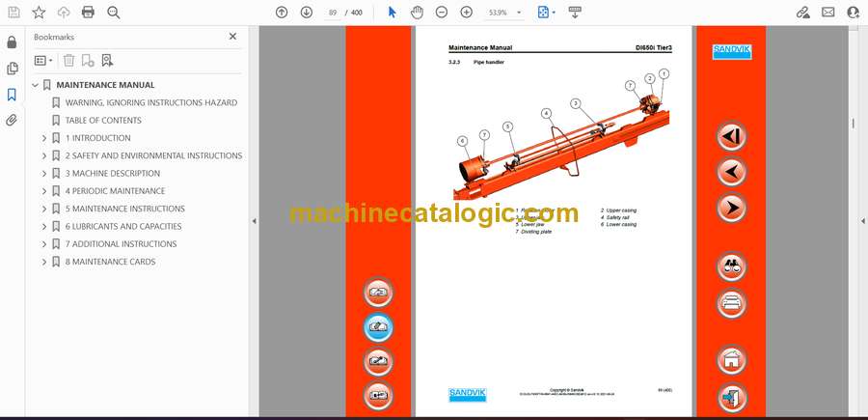Click the previous page round arrow button
The height and width of the screenshot is (420, 868).
(731, 172)
